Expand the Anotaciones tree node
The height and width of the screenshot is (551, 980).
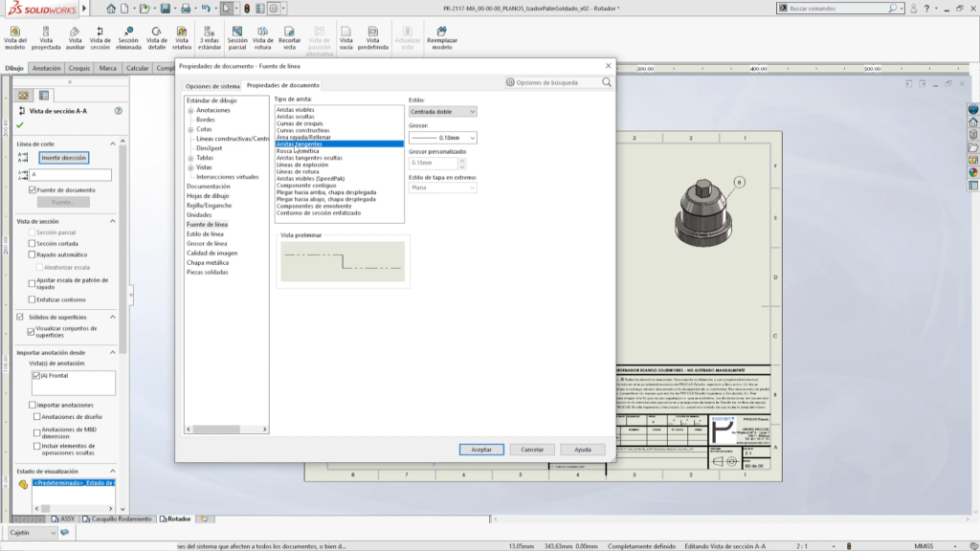coord(190,111)
